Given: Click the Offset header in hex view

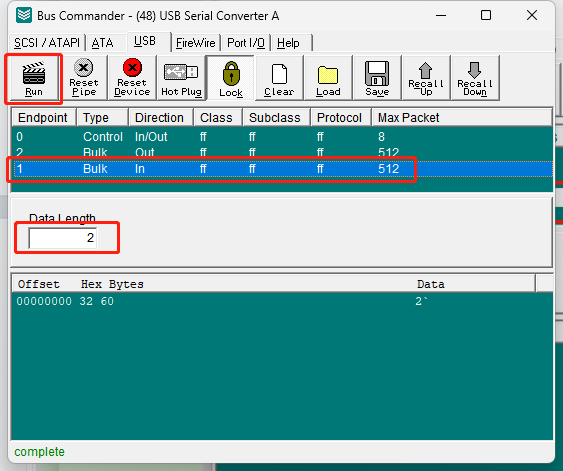Looking at the screenshot, I should tap(38, 284).
